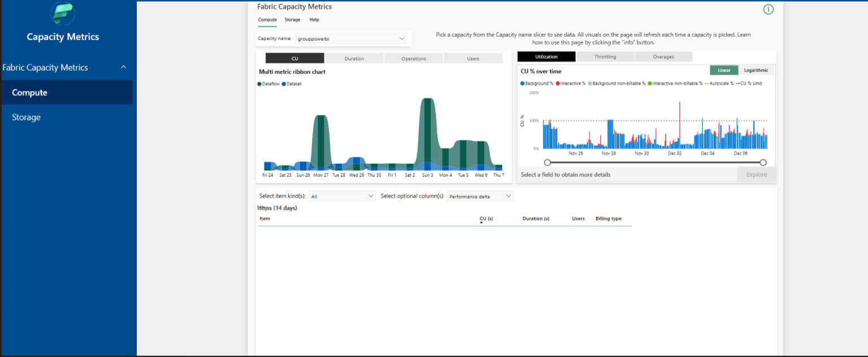
Task: Sort items by the Duration (s) column
Action: pos(536,219)
